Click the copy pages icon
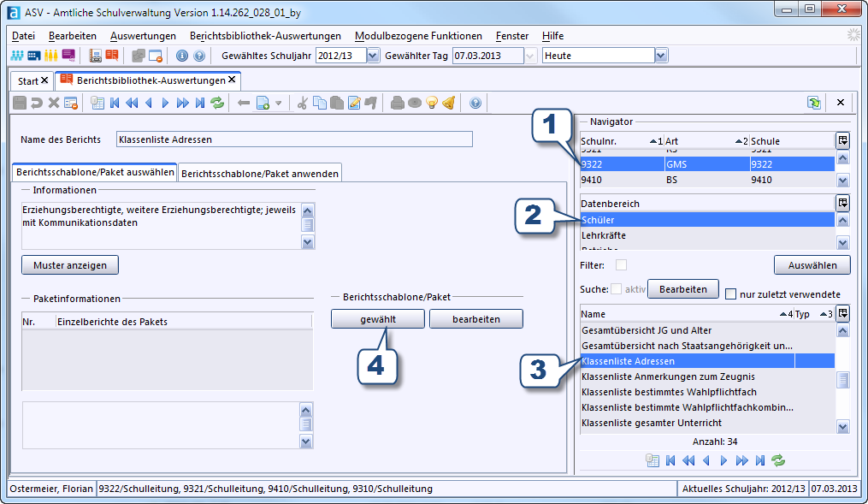 click(320, 103)
